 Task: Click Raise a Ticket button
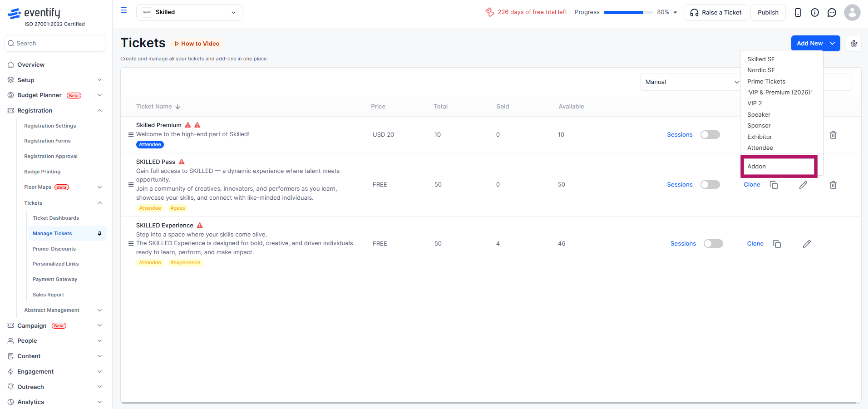[x=716, y=13]
